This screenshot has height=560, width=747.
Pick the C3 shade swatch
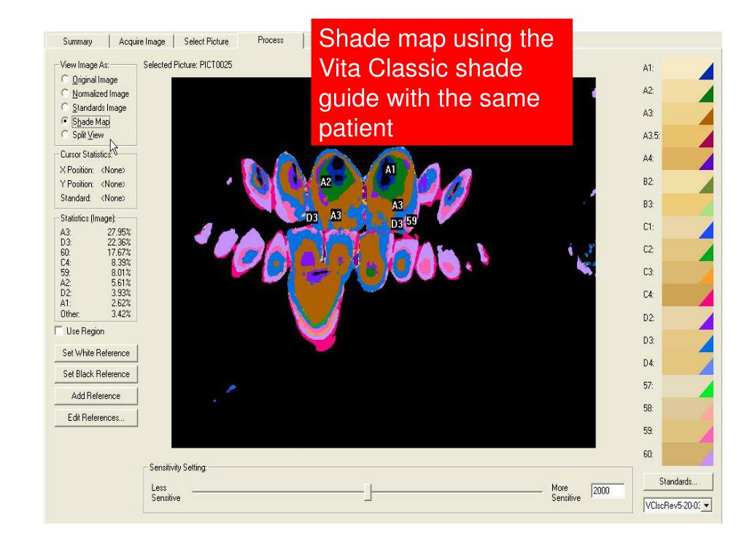click(687, 272)
